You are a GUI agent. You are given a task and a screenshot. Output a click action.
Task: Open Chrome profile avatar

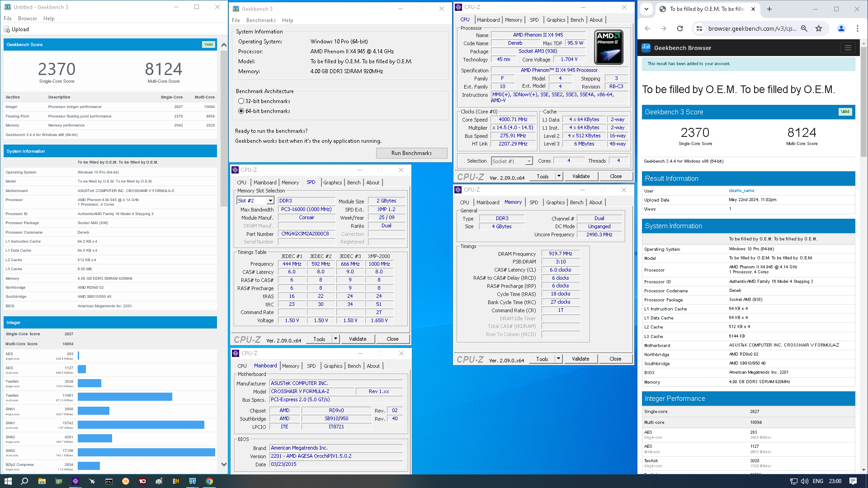tap(841, 28)
